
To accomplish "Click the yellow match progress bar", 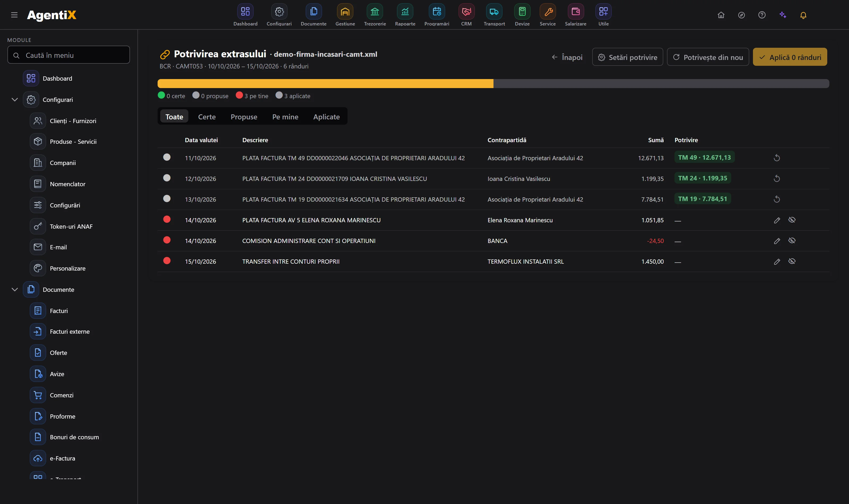I will click(x=325, y=84).
